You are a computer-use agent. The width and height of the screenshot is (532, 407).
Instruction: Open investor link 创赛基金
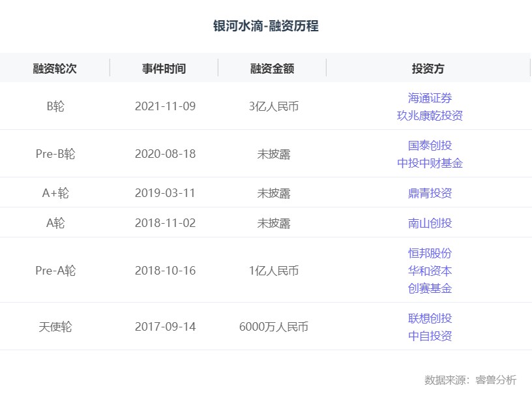pos(430,288)
